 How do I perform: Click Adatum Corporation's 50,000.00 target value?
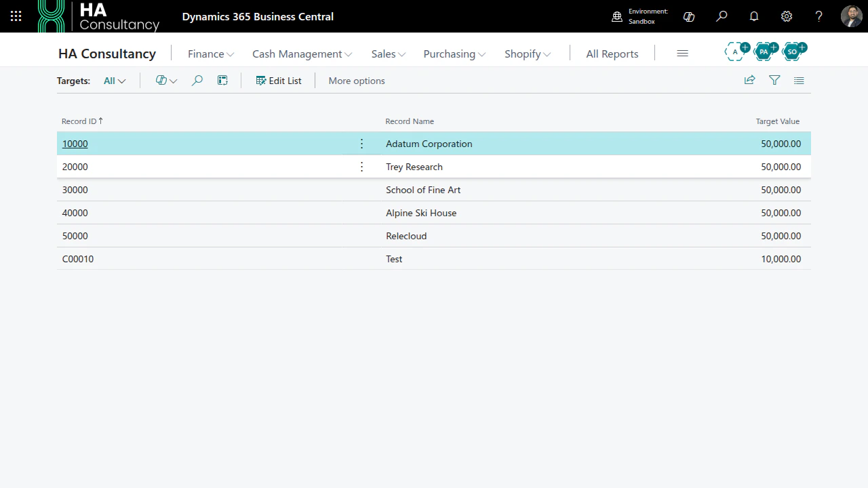point(781,144)
